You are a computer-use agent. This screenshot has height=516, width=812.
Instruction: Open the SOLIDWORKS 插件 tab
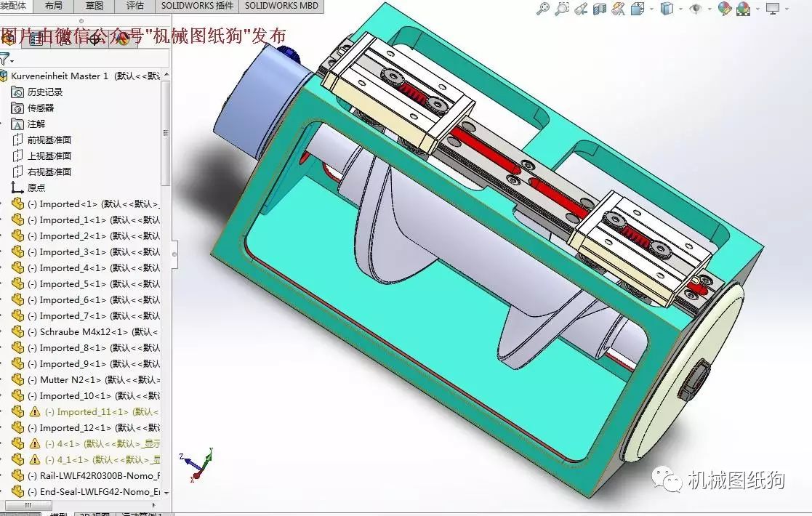[x=196, y=6]
